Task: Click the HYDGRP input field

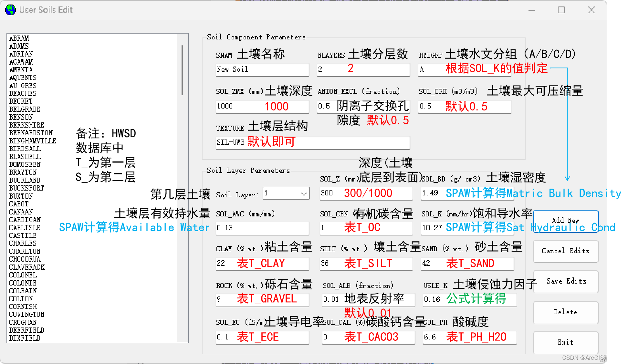Action: tap(465, 69)
